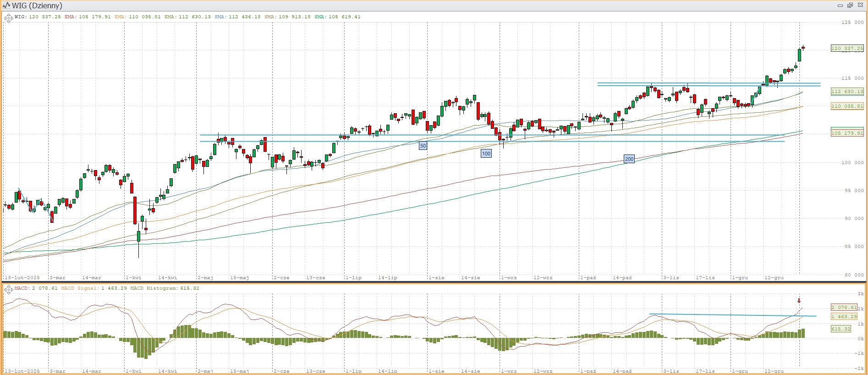Screen dimensions: 868x375
Task: Click the red EMA 105 179.91 legend entry
Action: (88, 17)
